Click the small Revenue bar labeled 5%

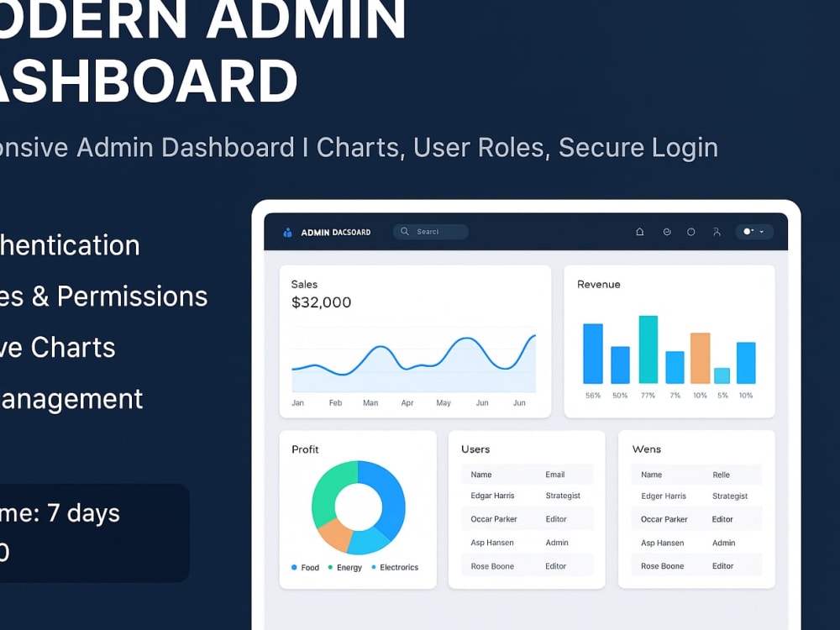click(x=722, y=375)
